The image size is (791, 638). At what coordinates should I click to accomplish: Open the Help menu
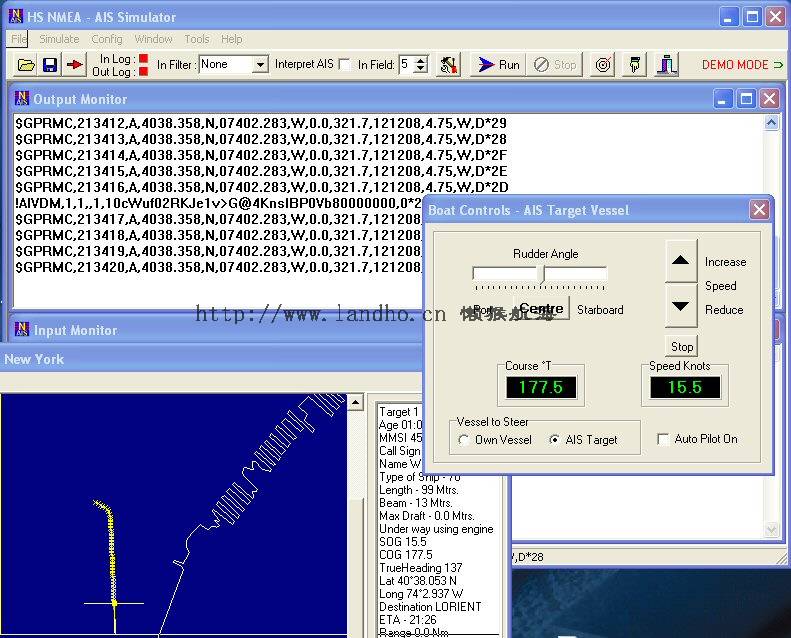coord(232,39)
